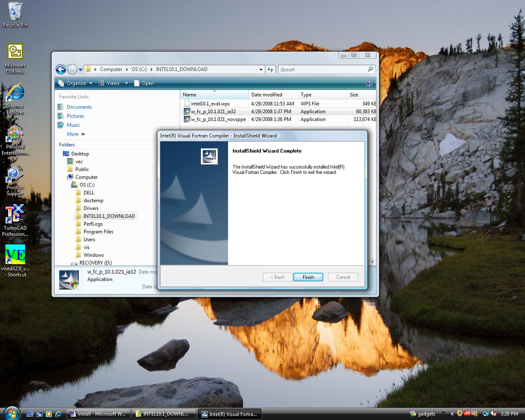Open address bar history dropdown
The height and width of the screenshot is (420, 525).
click(x=261, y=69)
